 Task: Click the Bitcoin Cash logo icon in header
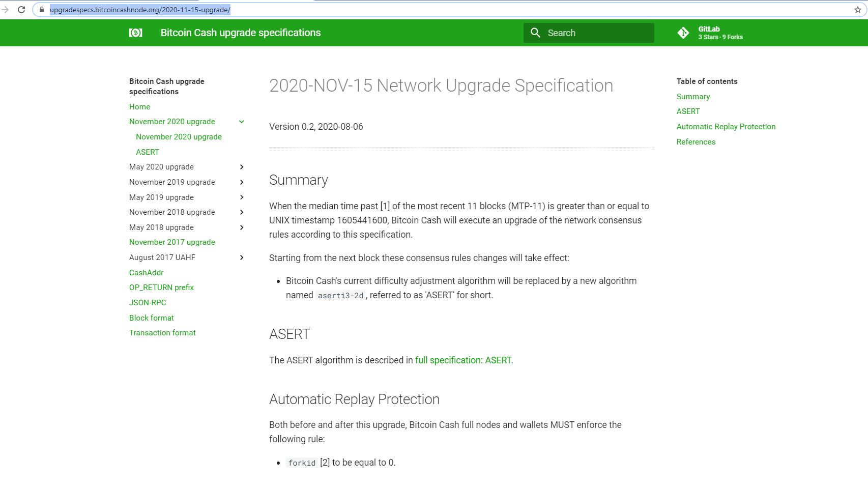tap(136, 33)
